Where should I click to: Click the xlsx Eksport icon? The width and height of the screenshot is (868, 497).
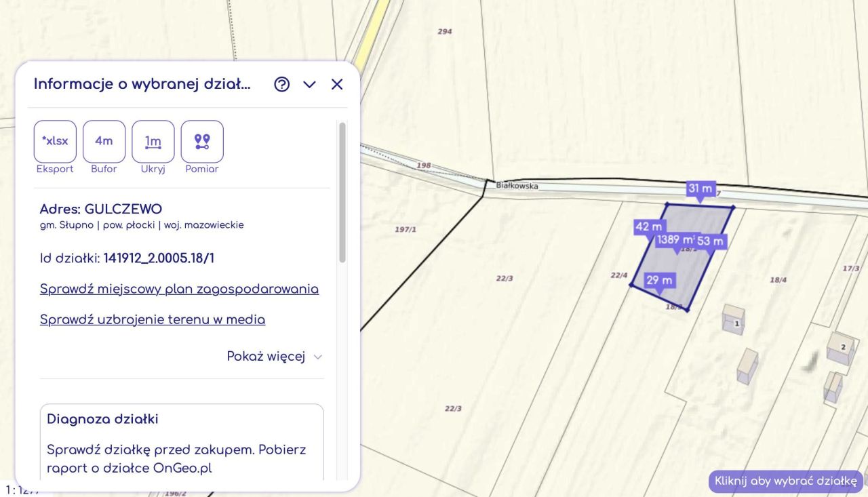click(55, 142)
